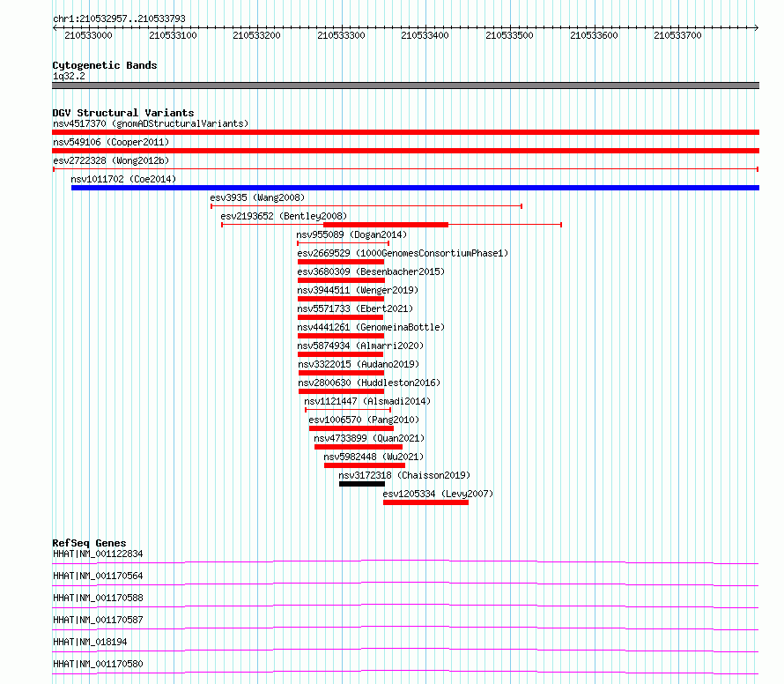784x684 pixels.
Task: Click the 210533300 ruler position label
Action: [341, 35]
